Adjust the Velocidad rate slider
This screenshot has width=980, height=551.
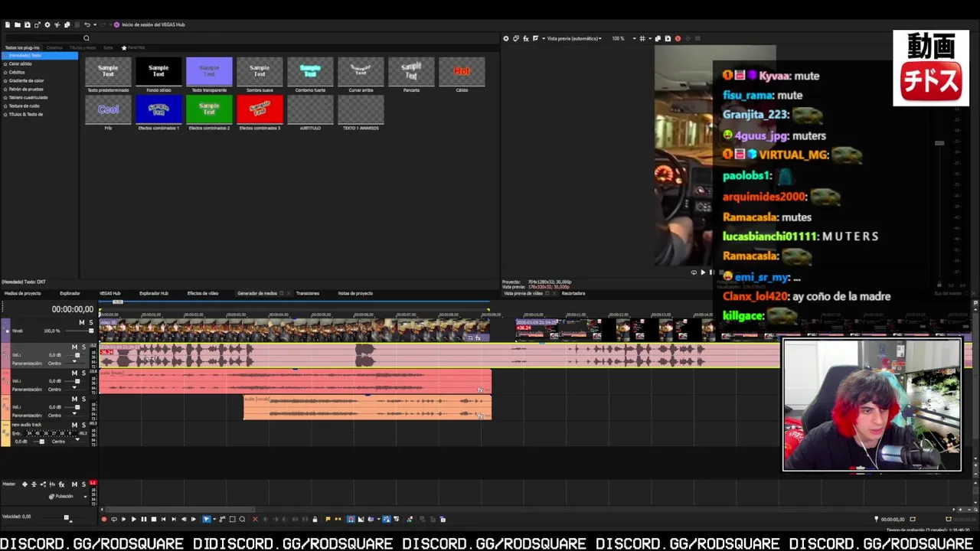pos(67,518)
